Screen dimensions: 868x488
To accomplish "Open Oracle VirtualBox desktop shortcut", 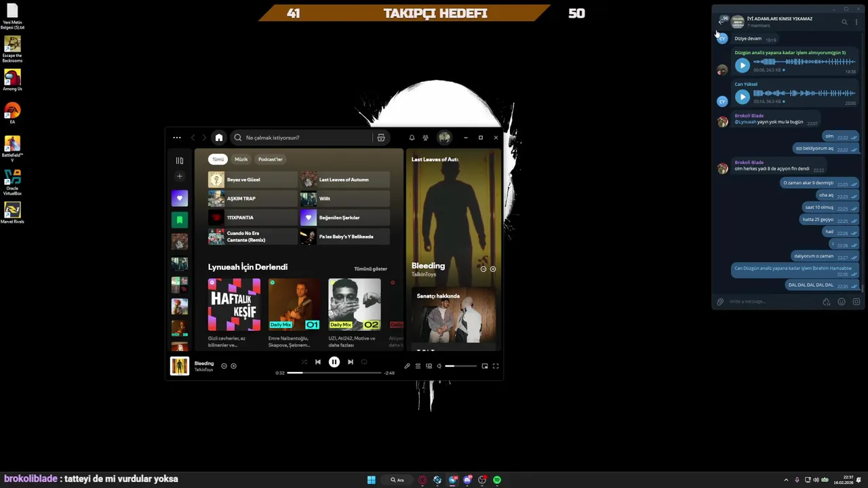I will tap(12, 182).
